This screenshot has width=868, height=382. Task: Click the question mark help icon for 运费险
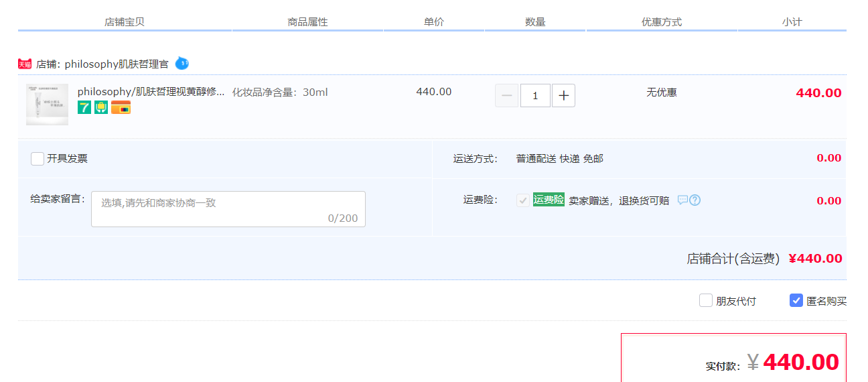pos(695,200)
